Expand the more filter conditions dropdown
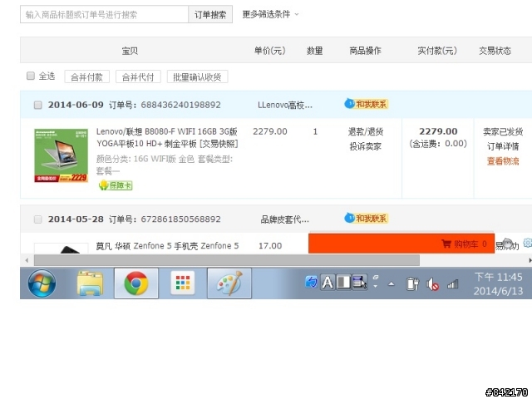 [270, 14]
